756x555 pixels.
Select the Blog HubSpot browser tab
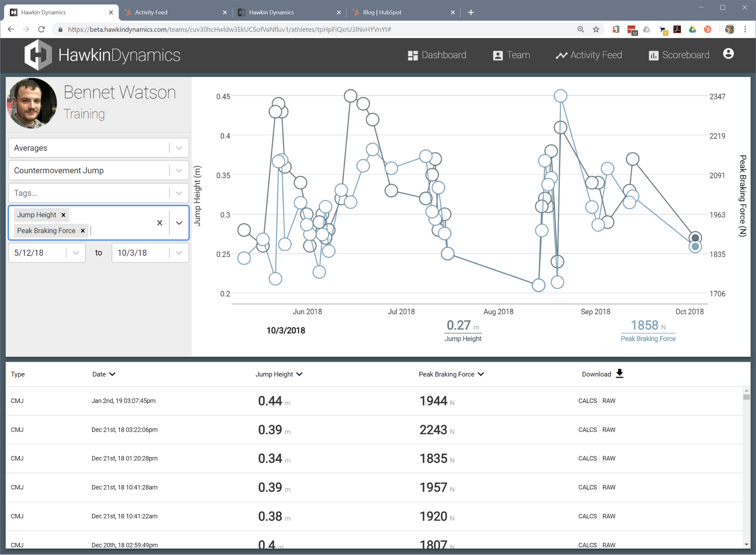pyautogui.click(x=404, y=12)
